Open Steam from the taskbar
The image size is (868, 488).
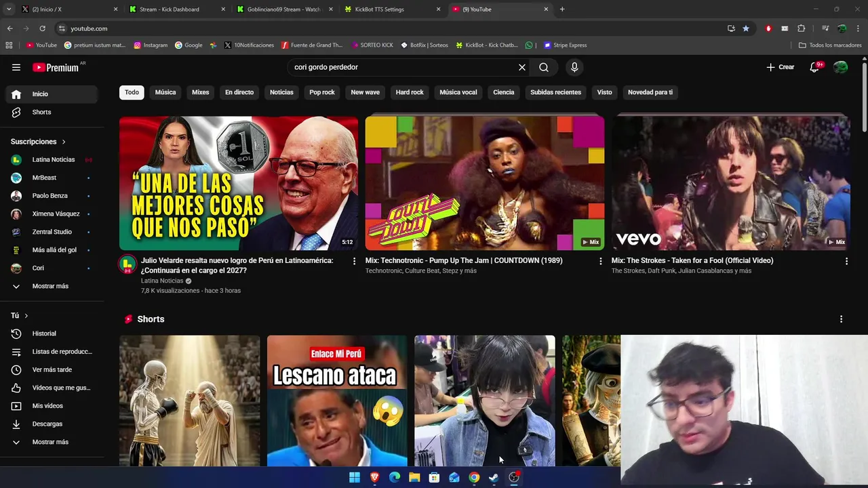click(x=494, y=477)
